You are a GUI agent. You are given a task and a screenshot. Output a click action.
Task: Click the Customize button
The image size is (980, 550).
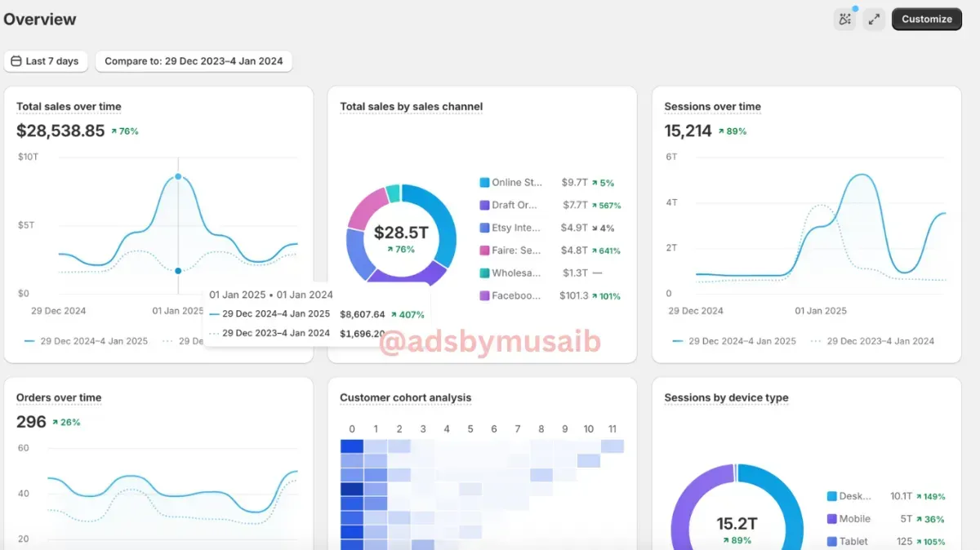click(x=927, y=20)
